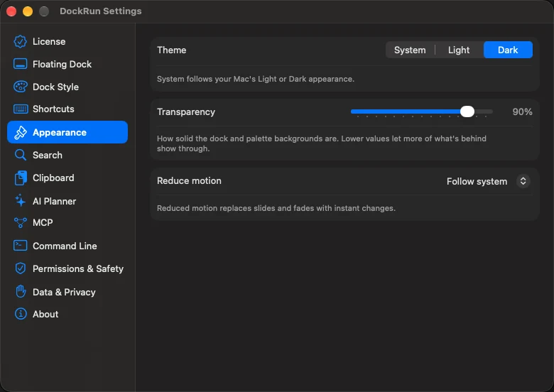The width and height of the screenshot is (554, 392).
Task: Click the 90% transparency value
Action: (x=522, y=112)
